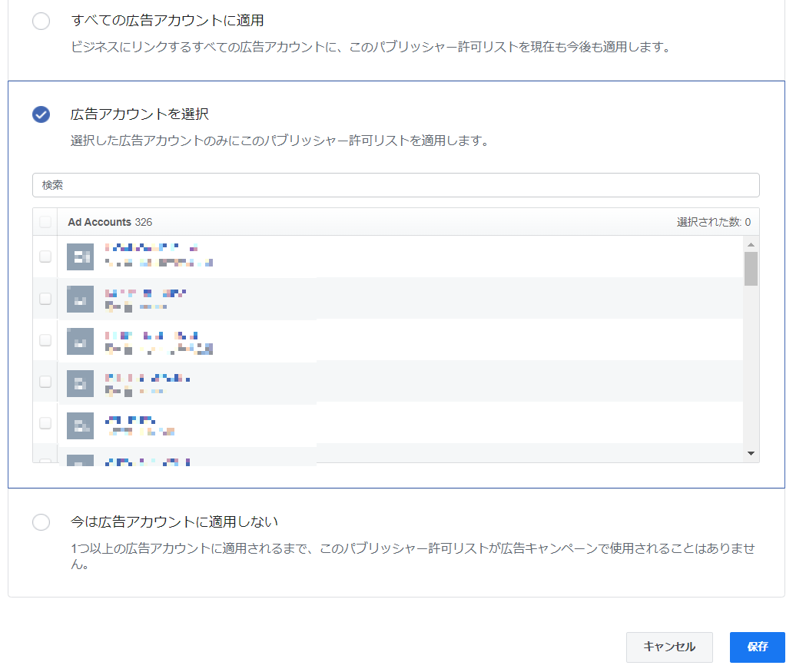Select the 広告アカウントを選択 radio option

pos(41,114)
